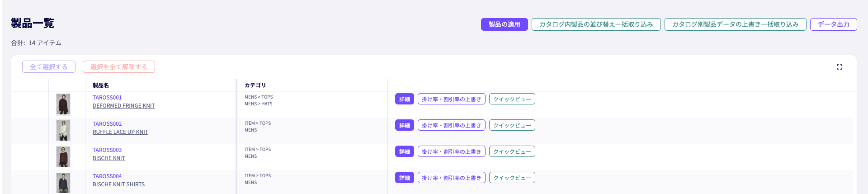Viewport: 868px width, 194px height.
Task: Click 掛け率・割引率の上書き for TAROSS001
Action: pos(452,99)
